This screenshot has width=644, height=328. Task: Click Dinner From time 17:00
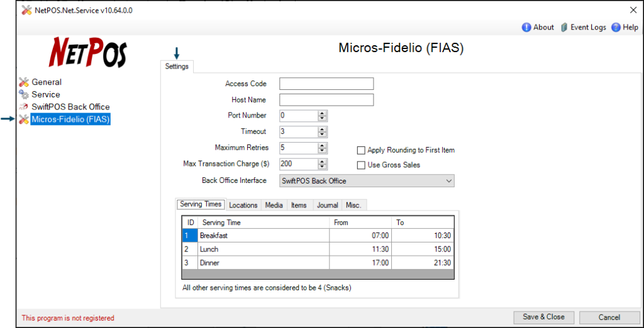(x=360, y=263)
